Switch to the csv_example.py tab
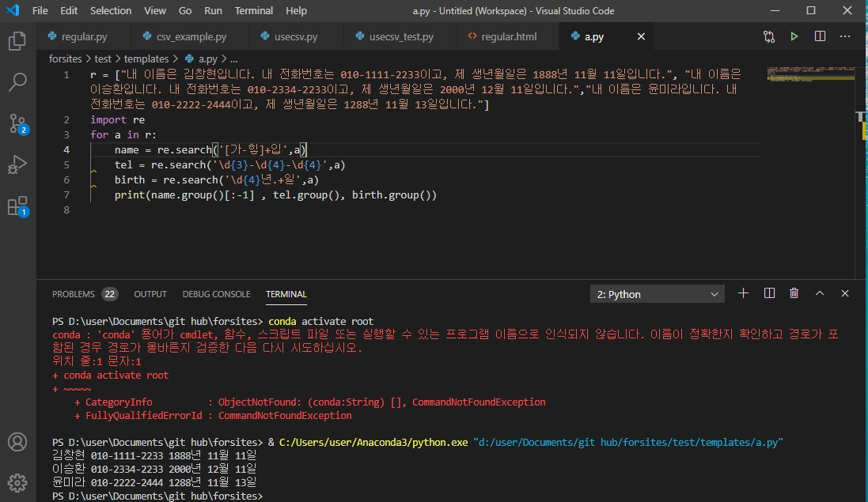This screenshot has height=502, width=868. pyautogui.click(x=191, y=36)
